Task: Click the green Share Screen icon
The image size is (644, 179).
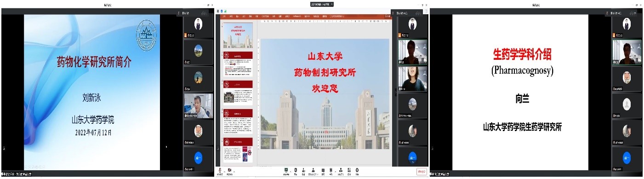Action: (286, 171)
